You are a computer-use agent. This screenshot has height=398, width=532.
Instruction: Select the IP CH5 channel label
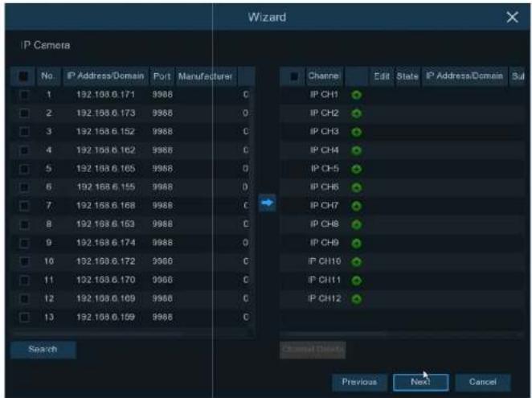click(325, 168)
